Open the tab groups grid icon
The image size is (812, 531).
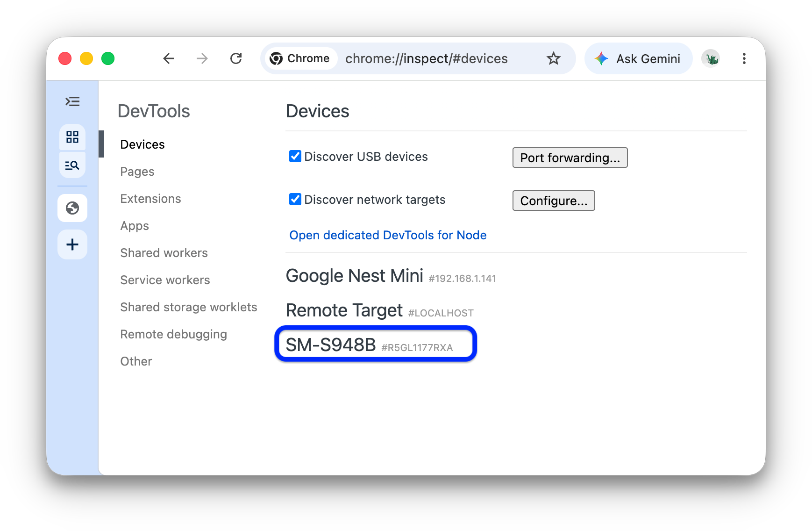[72, 137]
